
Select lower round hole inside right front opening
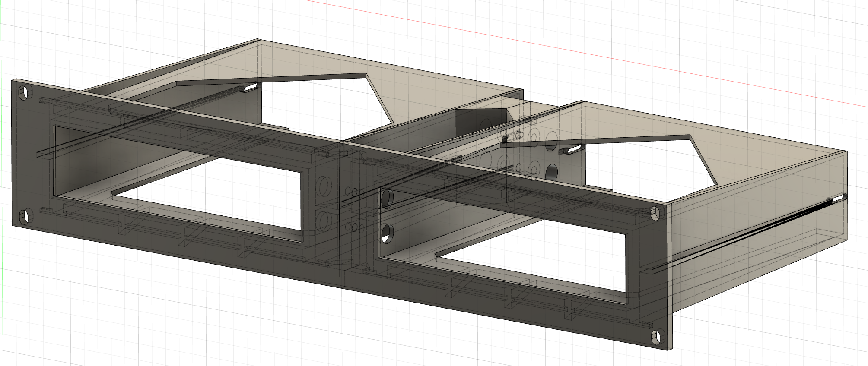[387, 233]
